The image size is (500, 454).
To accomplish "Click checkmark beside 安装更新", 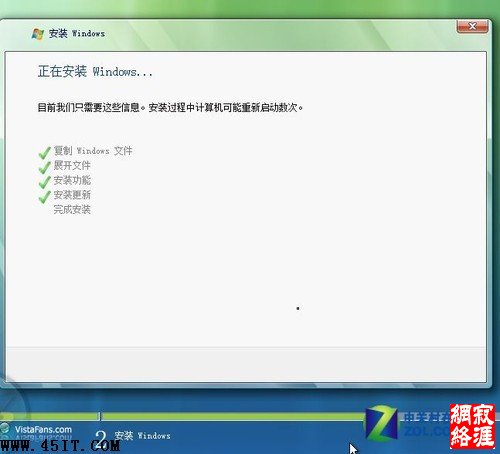I will pyautogui.click(x=44, y=197).
